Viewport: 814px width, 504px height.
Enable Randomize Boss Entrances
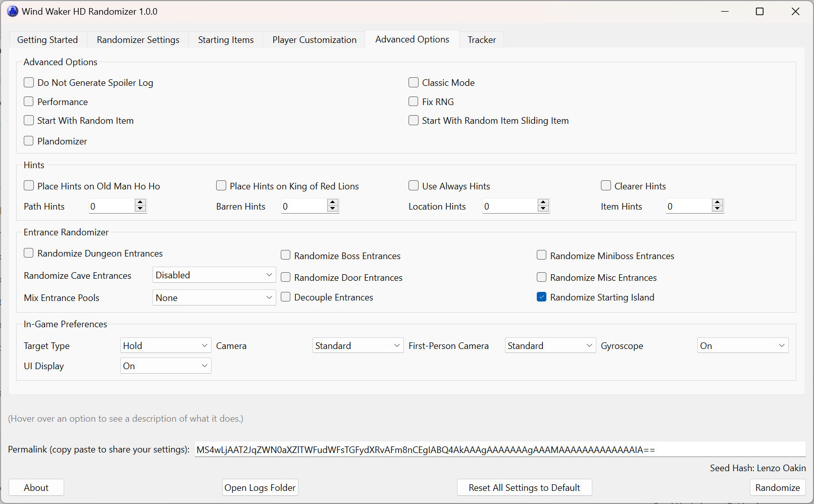point(286,256)
